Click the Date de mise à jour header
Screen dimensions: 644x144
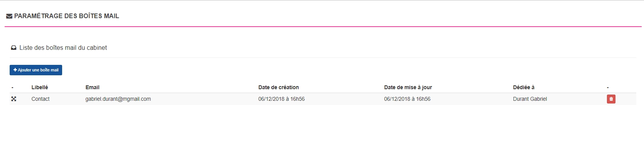click(x=408, y=87)
